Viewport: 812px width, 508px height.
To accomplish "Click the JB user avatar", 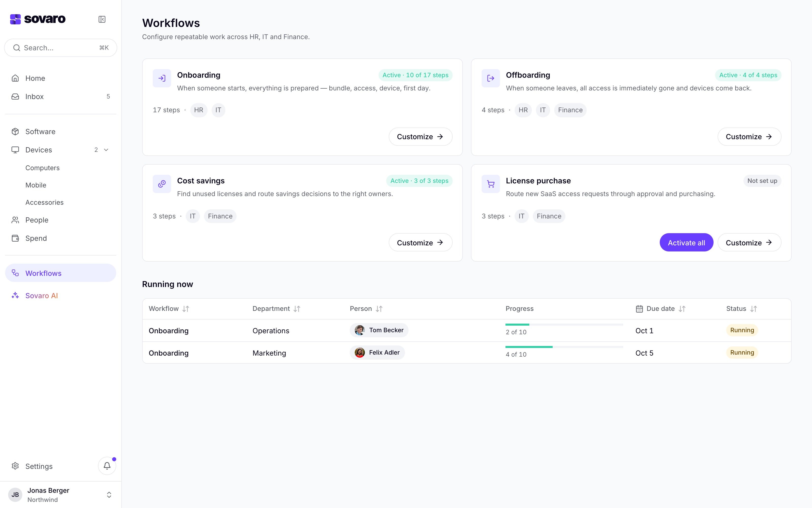I will [x=15, y=495].
